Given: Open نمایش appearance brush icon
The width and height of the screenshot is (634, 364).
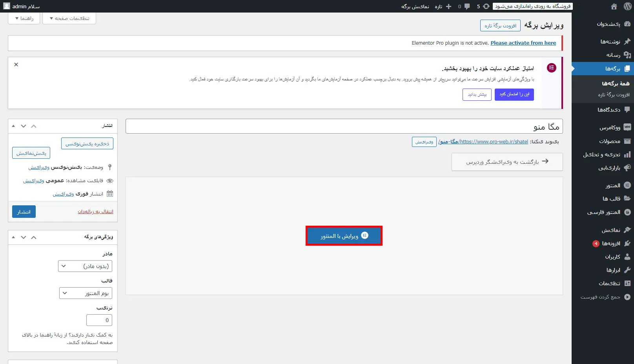Looking at the screenshot, I should (x=627, y=230).
